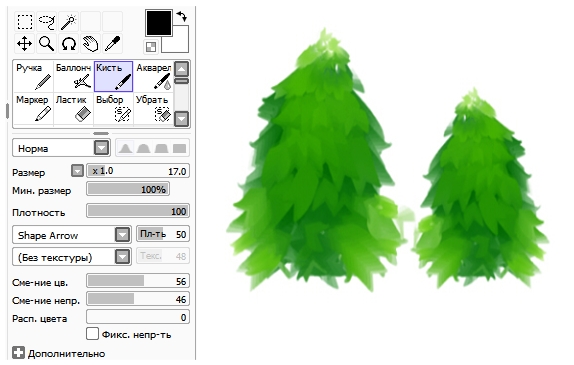Select the rectangular selection tool

25,22
